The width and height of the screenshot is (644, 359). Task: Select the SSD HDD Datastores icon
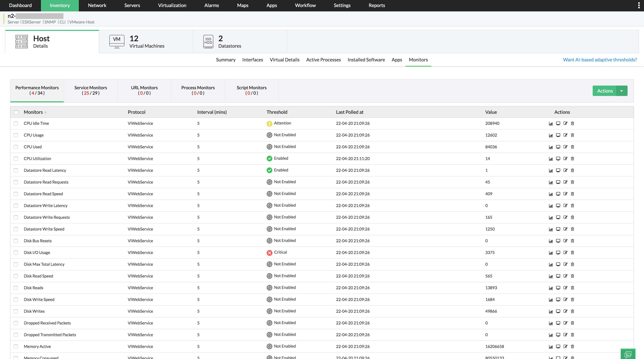(208, 41)
